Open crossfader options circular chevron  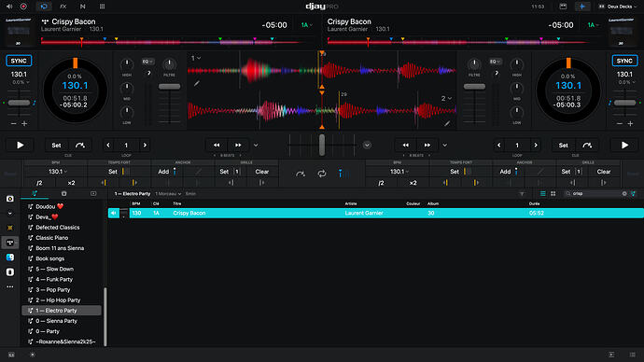click(367, 145)
